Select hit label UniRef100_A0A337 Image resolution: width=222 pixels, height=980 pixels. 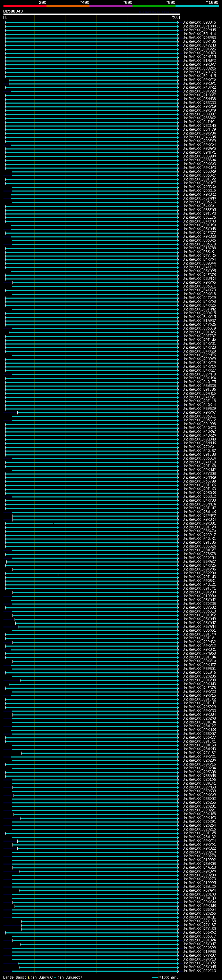[x=199, y=114]
